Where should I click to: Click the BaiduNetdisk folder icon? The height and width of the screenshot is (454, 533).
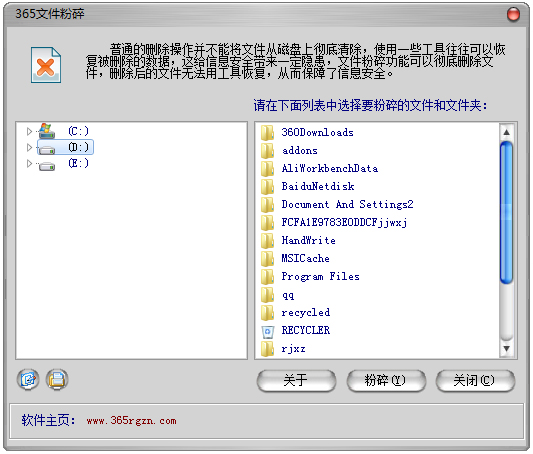click(x=268, y=187)
